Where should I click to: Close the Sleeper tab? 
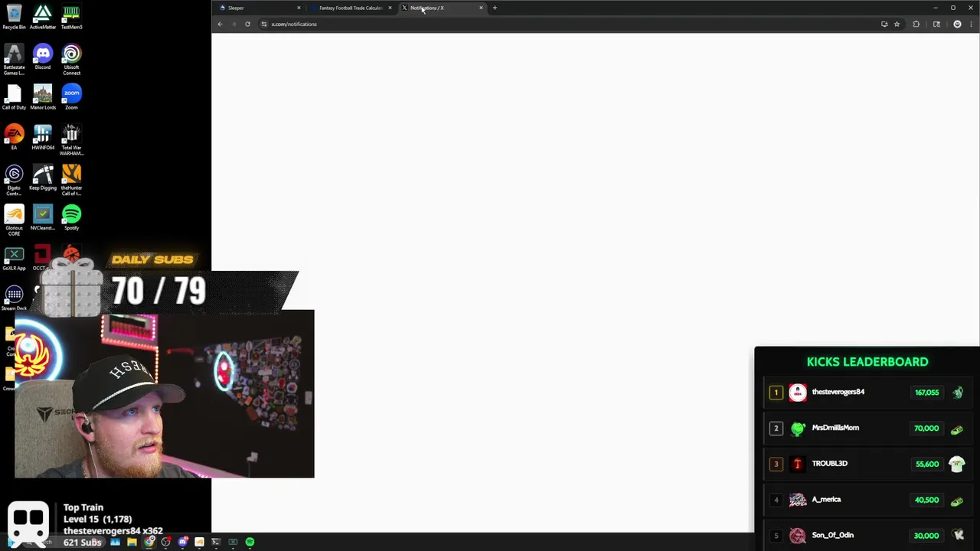point(299,8)
